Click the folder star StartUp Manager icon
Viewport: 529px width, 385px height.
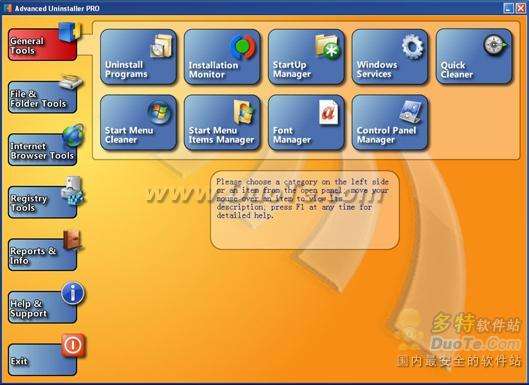click(328, 47)
